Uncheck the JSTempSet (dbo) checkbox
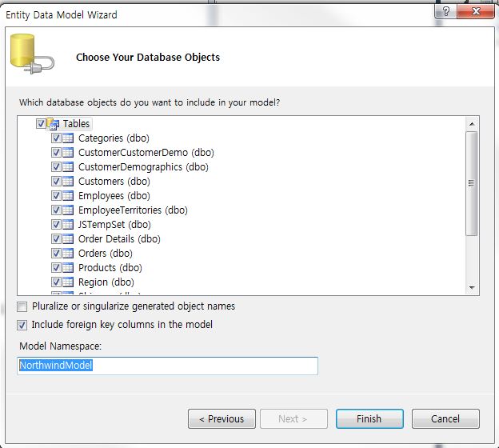This screenshot has height=448, width=499. [x=56, y=225]
